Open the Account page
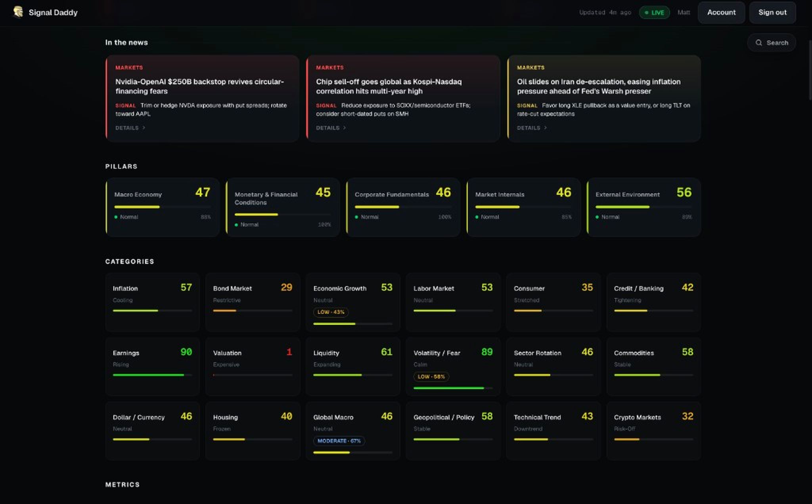Screen dimensions: 812x504 [721, 12]
